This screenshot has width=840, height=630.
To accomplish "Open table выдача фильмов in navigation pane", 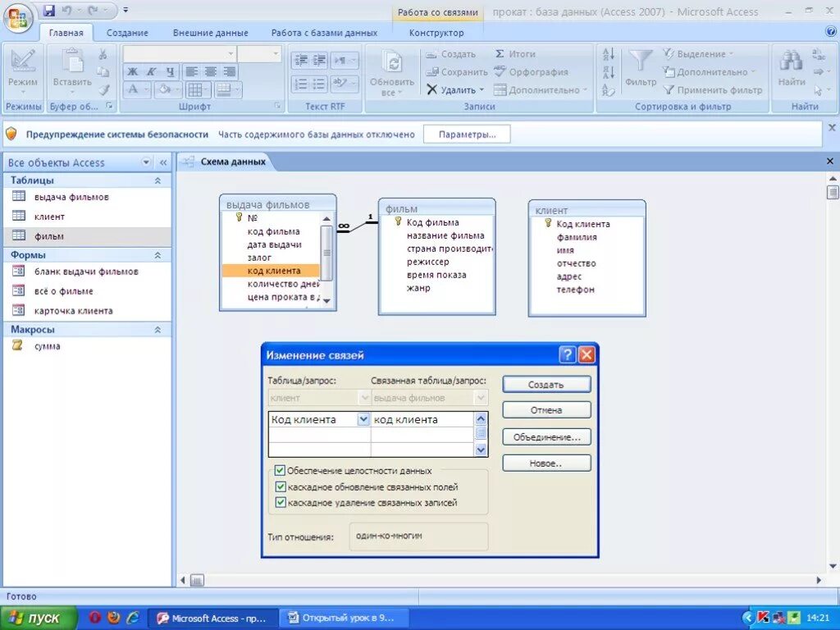I will point(71,197).
